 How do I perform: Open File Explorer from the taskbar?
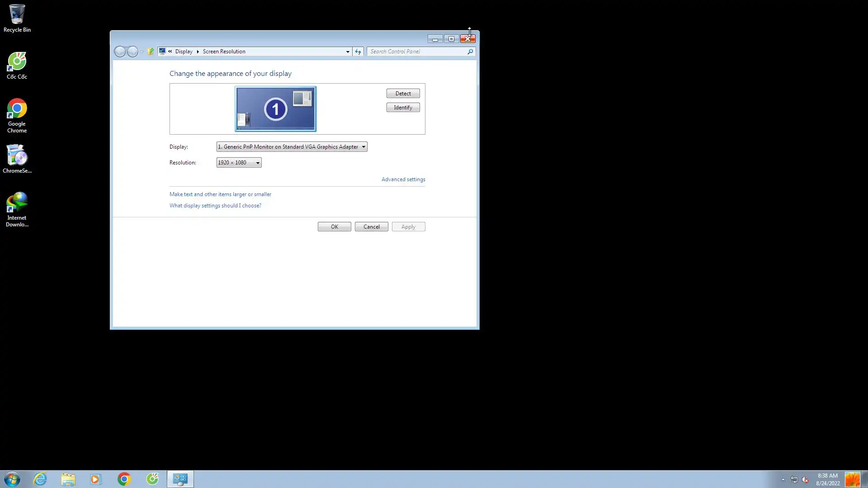tap(68, 479)
